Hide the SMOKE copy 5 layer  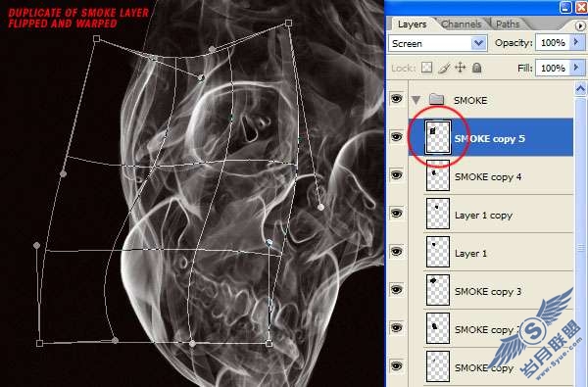pyautogui.click(x=397, y=137)
